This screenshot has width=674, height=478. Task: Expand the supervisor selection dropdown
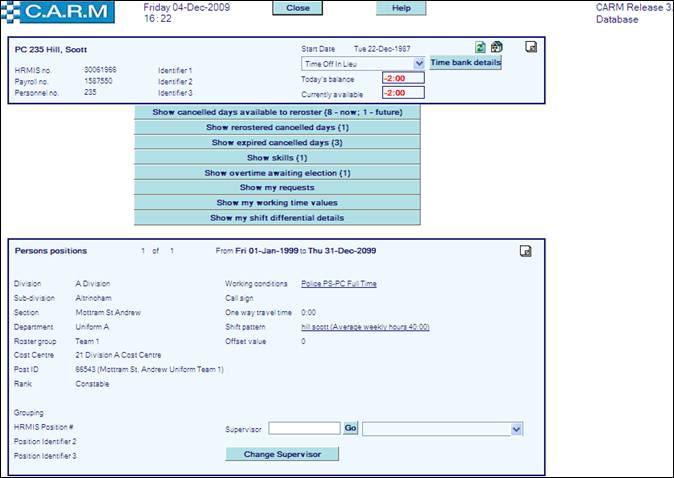tap(517, 429)
